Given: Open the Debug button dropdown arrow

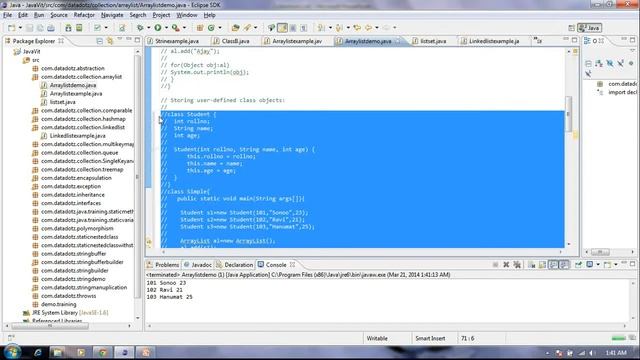Looking at the screenshot, I should (148, 28).
